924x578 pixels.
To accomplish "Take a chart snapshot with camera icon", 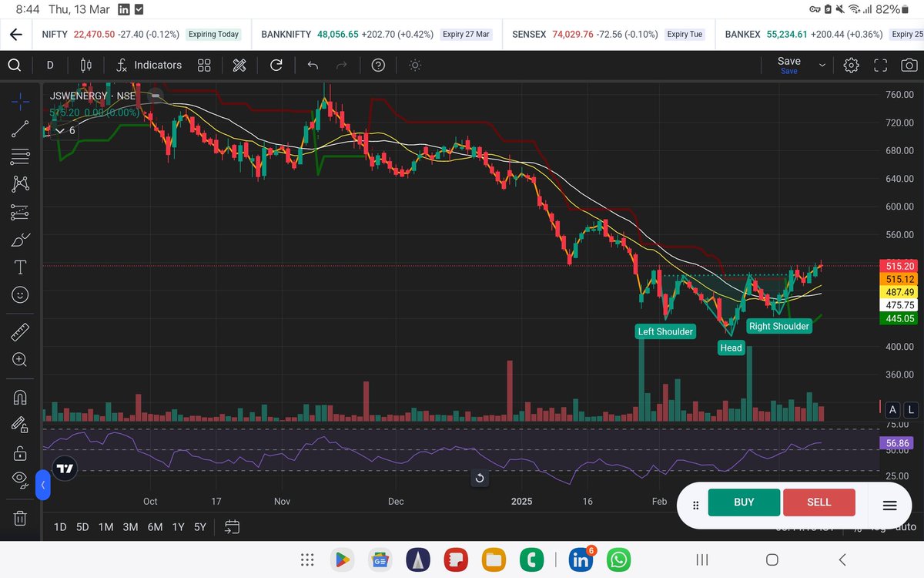I will pyautogui.click(x=909, y=66).
